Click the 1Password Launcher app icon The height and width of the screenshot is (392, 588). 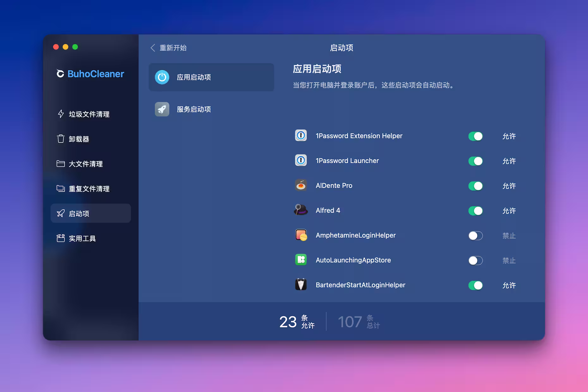(301, 161)
